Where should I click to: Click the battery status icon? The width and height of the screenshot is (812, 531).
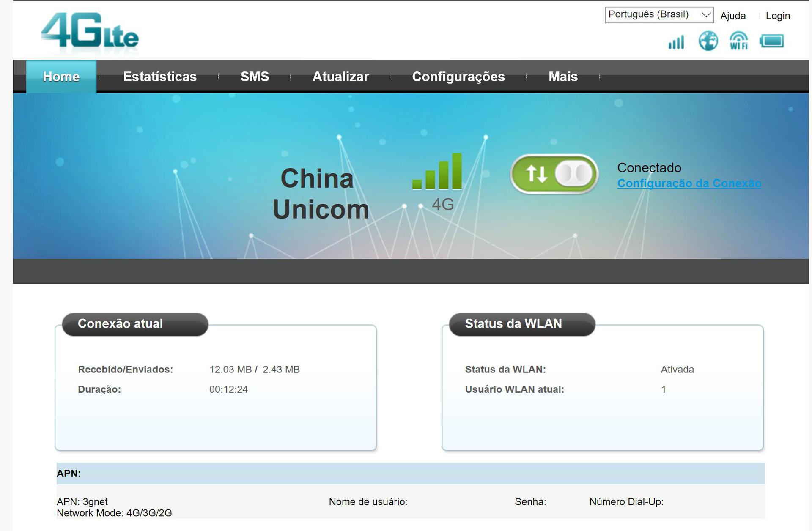[x=771, y=41]
